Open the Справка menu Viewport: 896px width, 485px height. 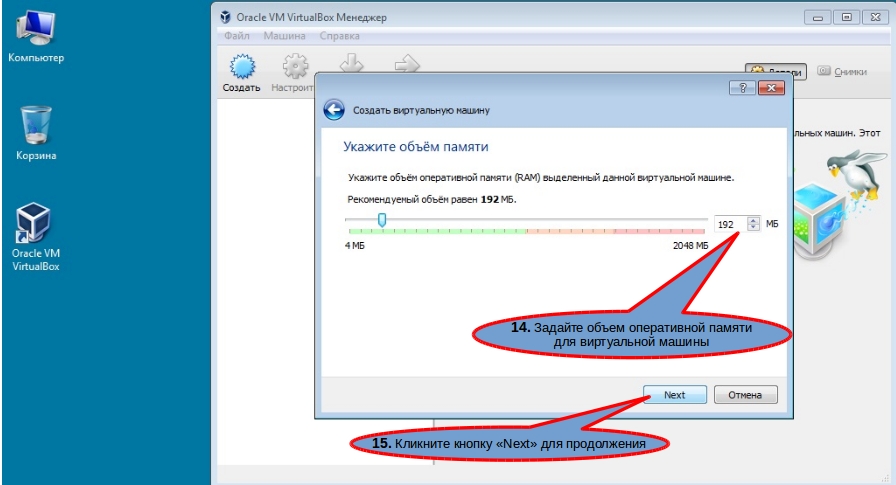pyautogui.click(x=339, y=35)
